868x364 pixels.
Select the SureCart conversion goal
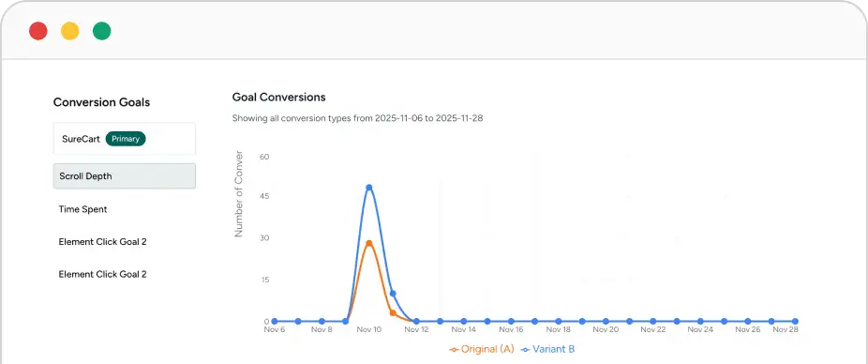coord(124,139)
